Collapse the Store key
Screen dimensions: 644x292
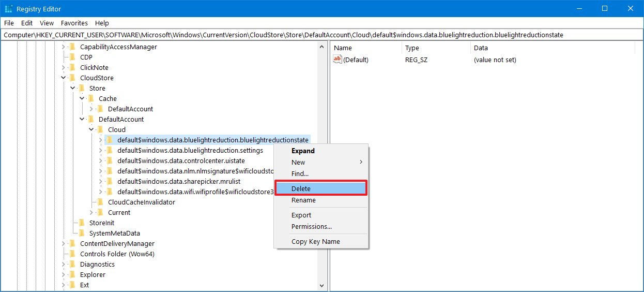pyautogui.click(x=73, y=88)
